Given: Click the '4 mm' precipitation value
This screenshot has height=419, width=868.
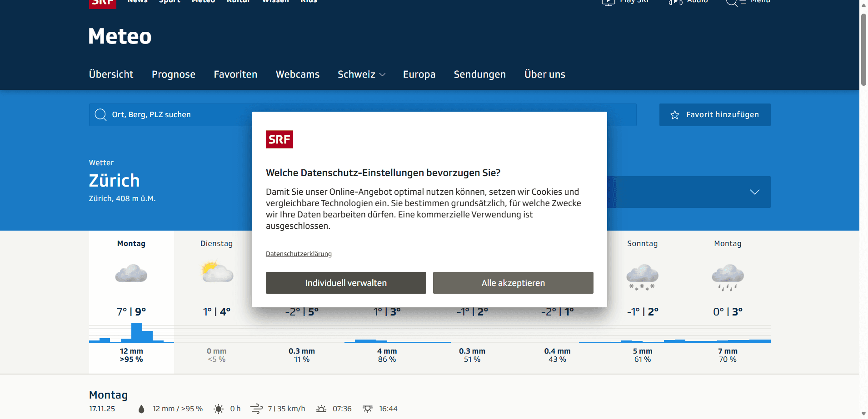Looking at the screenshot, I should (387, 351).
